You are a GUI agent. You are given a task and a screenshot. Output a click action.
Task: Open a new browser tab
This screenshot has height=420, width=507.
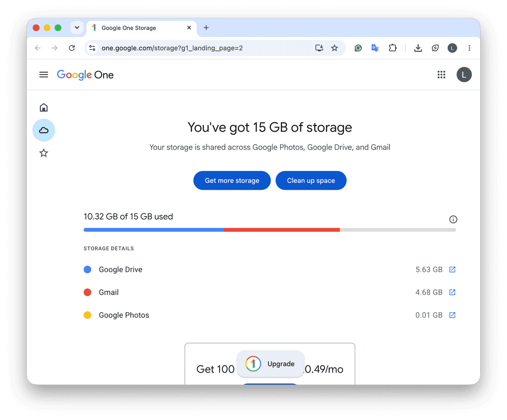[x=206, y=28]
